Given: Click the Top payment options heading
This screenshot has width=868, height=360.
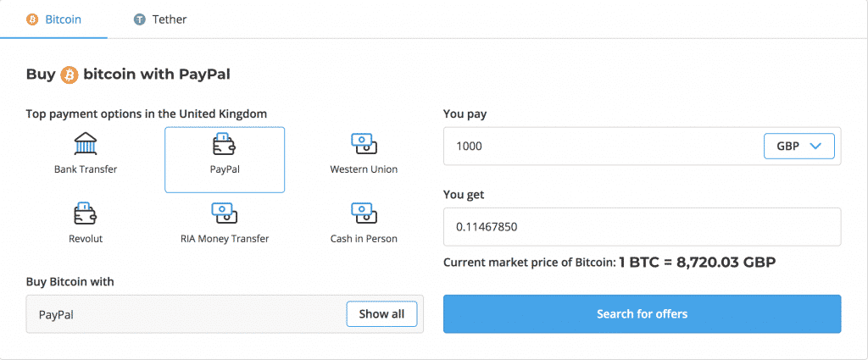Looking at the screenshot, I should (x=147, y=114).
